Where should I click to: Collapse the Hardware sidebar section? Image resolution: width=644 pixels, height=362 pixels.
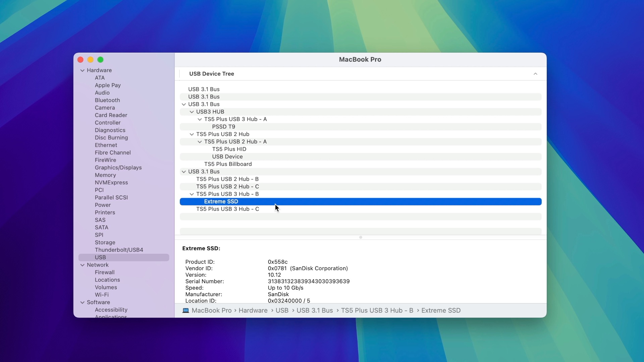click(83, 70)
